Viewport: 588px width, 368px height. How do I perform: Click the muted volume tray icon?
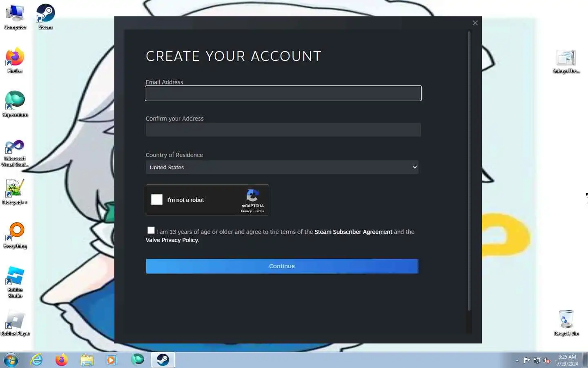(x=547, y=361)
